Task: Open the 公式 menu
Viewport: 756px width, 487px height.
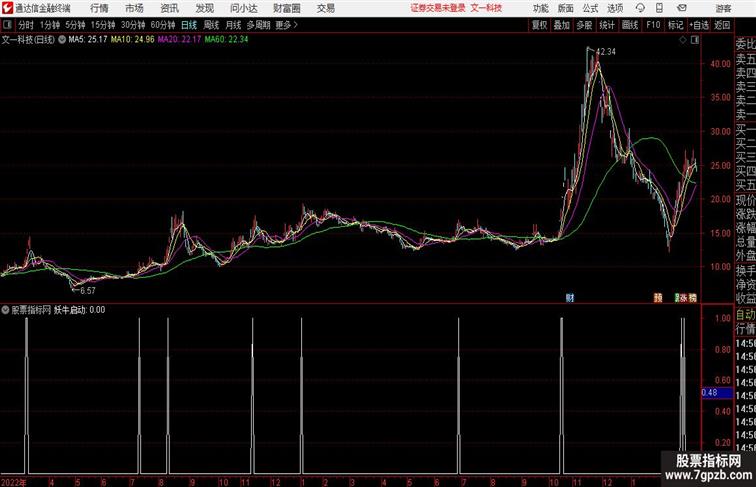Action: (590, 8)
